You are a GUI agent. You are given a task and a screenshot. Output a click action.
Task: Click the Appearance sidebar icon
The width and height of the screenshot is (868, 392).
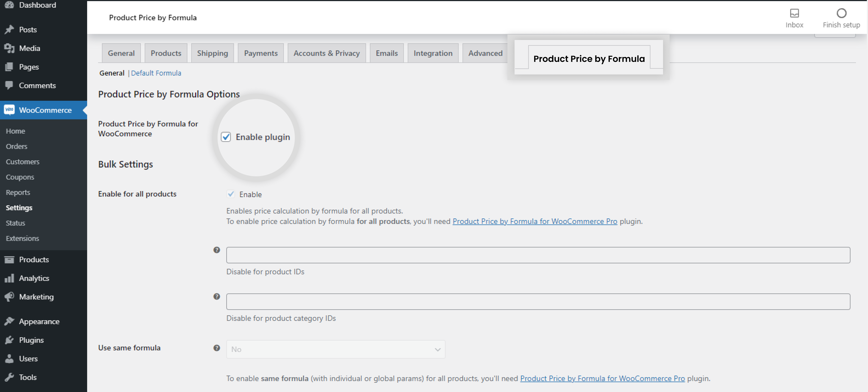click(x=10, y=321)
